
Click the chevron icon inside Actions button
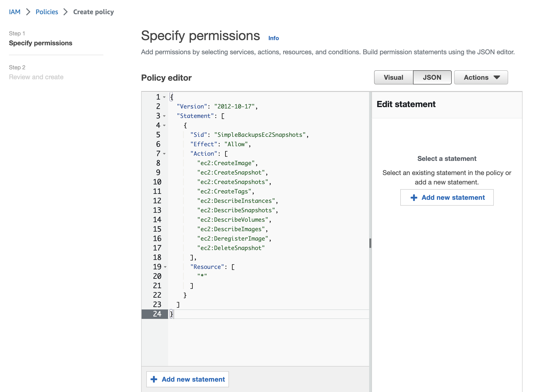click(x=497, y=77)
